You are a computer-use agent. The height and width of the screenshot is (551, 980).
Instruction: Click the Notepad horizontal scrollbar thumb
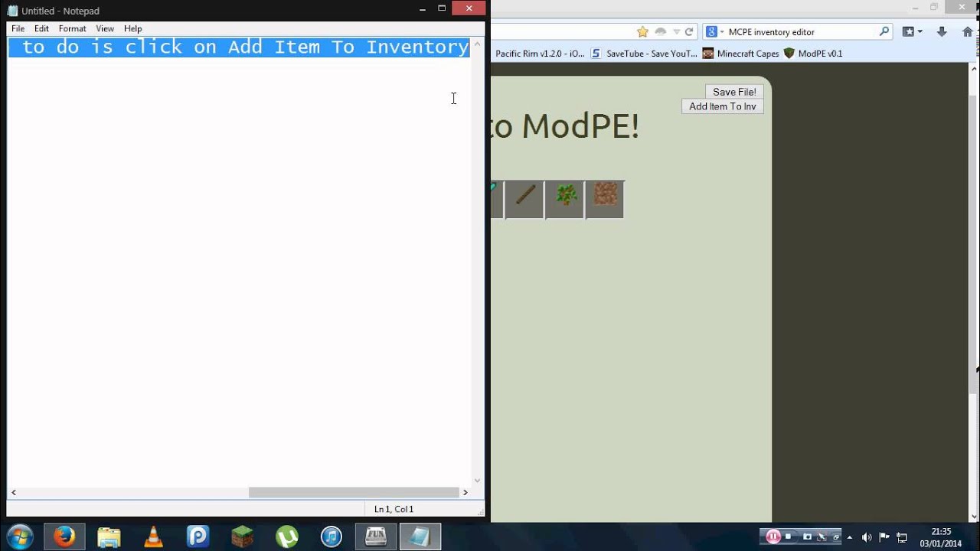pos(354,493)
